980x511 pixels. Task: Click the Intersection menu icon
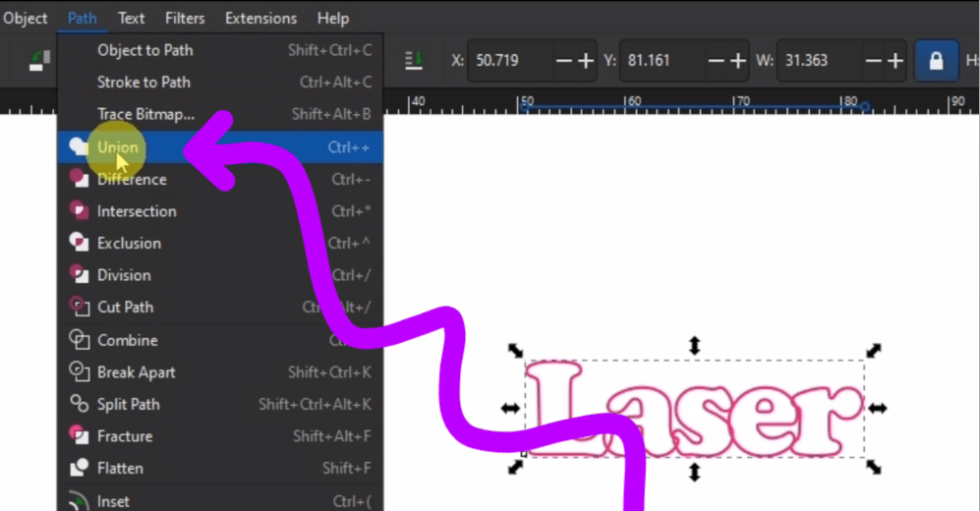click(79, 211)
